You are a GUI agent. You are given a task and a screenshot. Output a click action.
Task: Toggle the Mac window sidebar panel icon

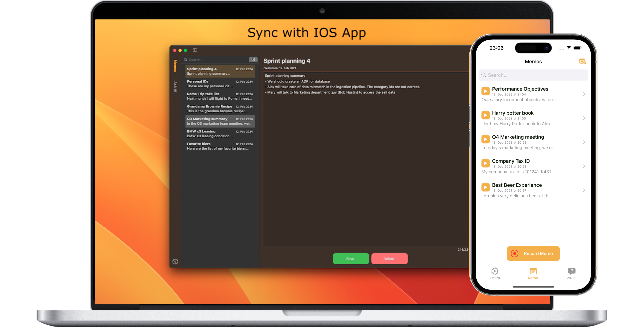[x=195, y=50]
